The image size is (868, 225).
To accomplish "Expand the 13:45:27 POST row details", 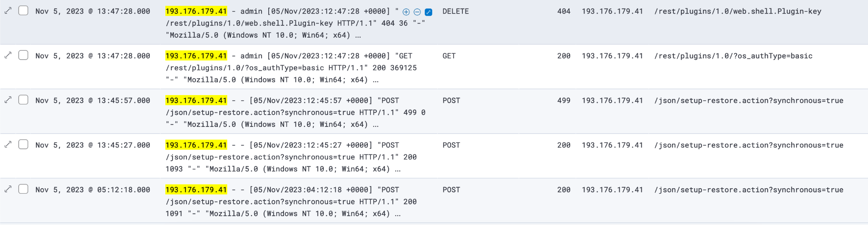I will (8, 144).
